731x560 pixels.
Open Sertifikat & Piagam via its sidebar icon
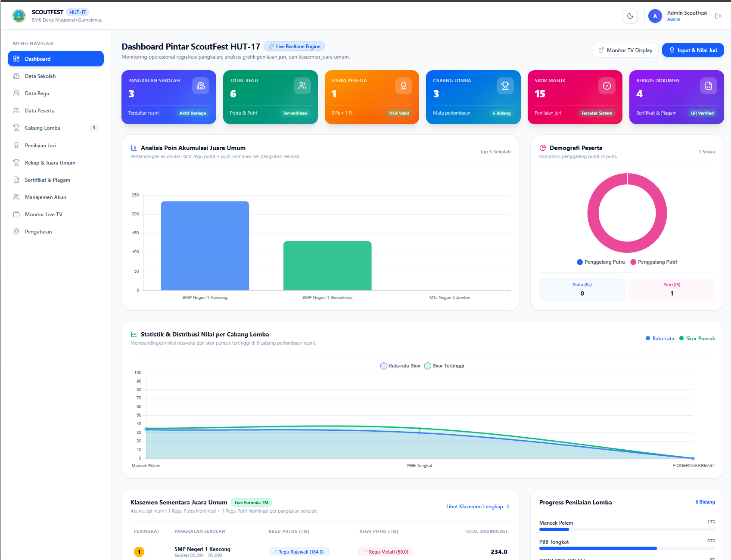point(16,180)
